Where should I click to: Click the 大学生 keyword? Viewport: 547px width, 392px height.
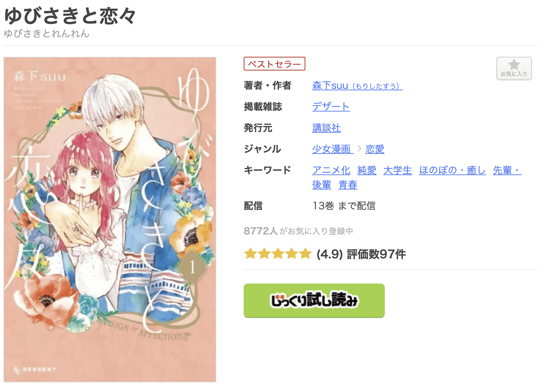pyautogui.click(x=398, y=170)
